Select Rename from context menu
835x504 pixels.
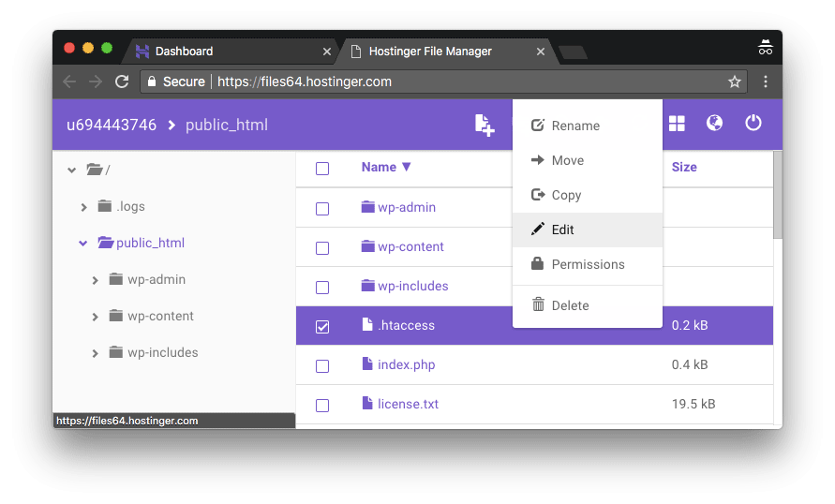pos(588,126)
